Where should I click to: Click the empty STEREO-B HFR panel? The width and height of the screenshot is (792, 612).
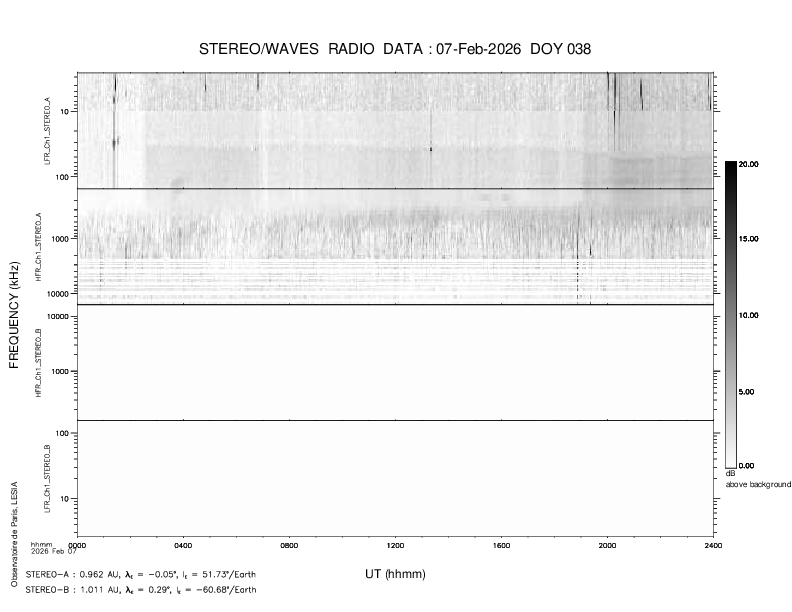[x=395, y=363]
